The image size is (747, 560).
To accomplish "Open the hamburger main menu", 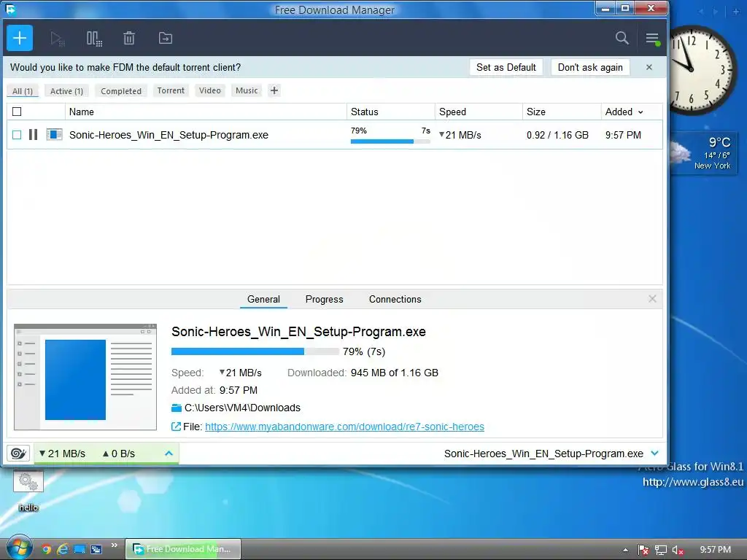I will point(652,39).
